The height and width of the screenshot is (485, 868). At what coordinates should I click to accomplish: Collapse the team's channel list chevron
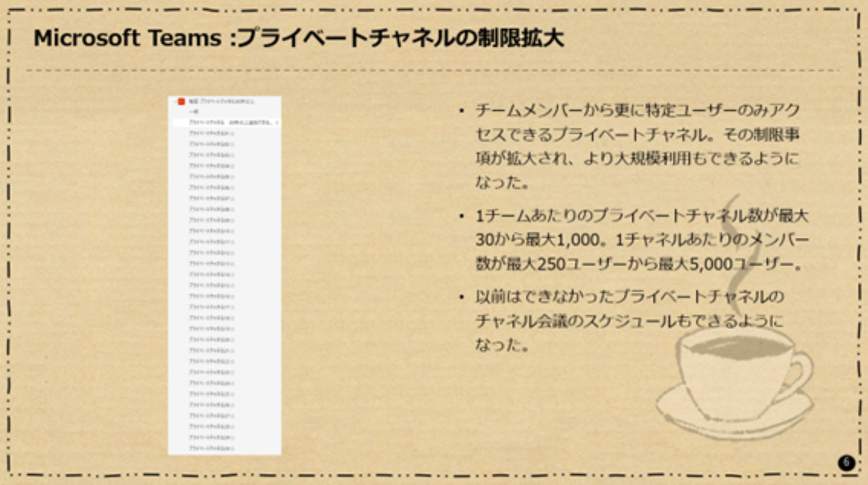click(x=174, y=102)
